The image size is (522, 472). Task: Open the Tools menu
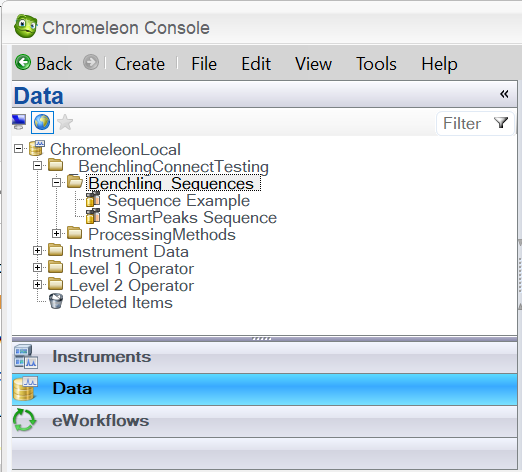tap(376, 64)
